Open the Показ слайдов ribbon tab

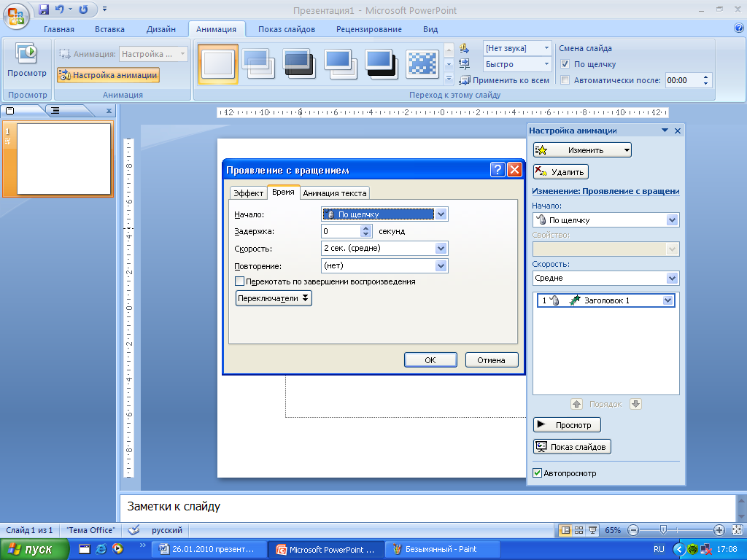[x=287, y=29]
